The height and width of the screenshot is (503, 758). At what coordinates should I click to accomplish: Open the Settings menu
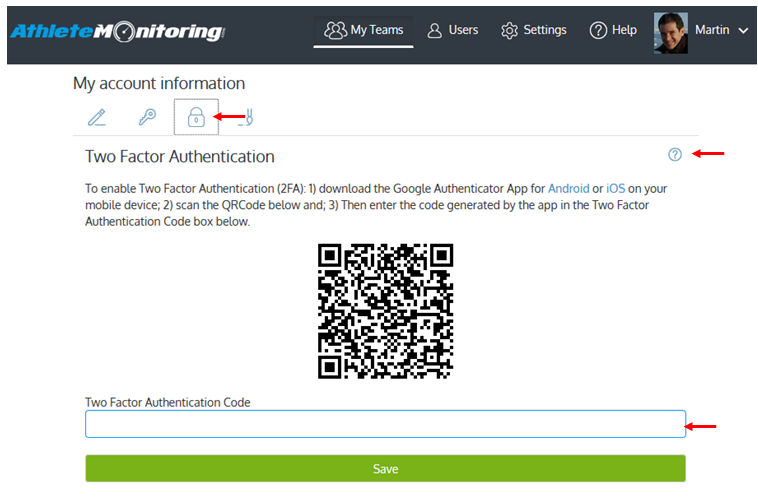[x=534, y=30]
